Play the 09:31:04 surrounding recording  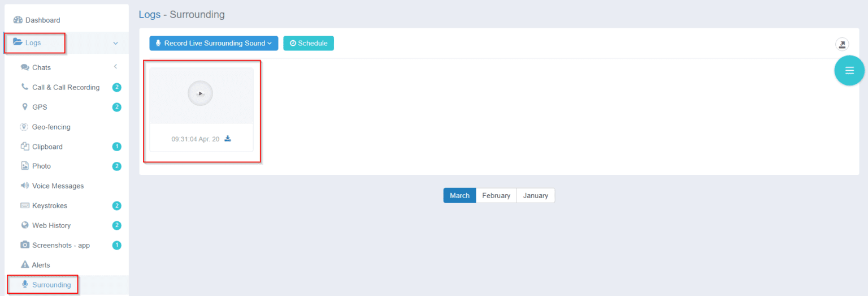pyautogui.click(x=200, y=93)
